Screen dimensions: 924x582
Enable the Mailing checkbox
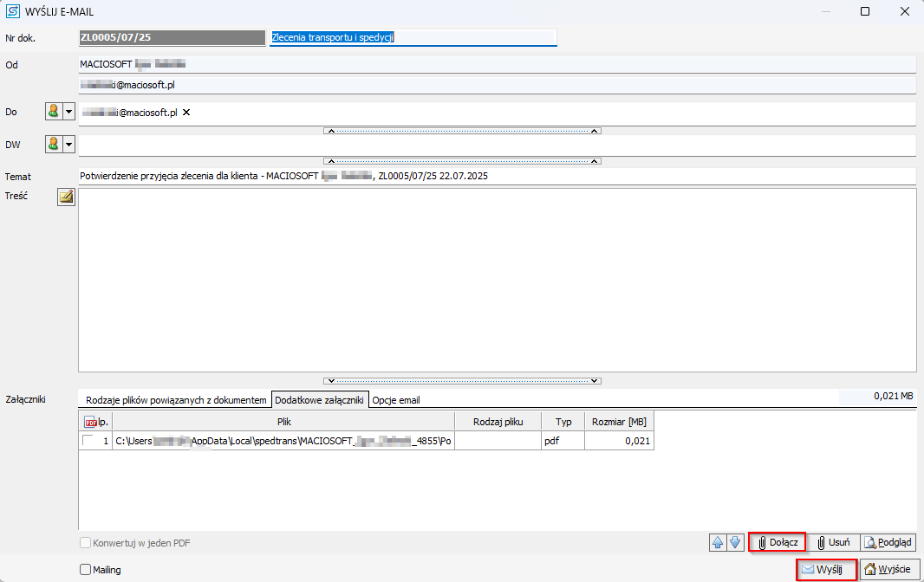coord(85,570)
